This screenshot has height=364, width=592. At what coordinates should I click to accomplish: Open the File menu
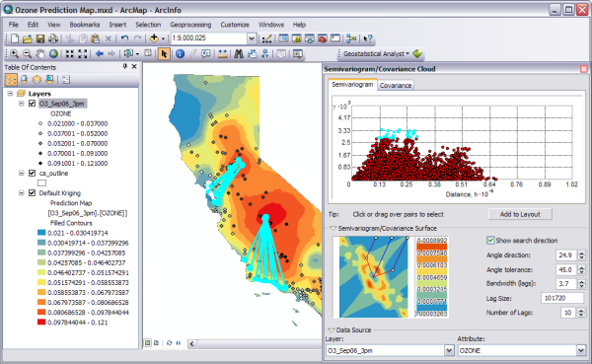(x=14, y=25)
